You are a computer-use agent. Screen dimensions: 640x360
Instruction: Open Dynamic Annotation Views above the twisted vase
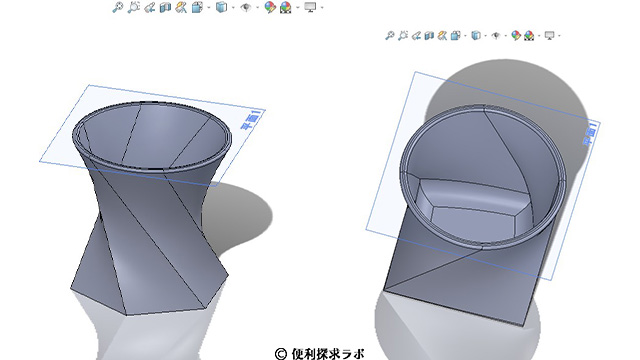181,7
